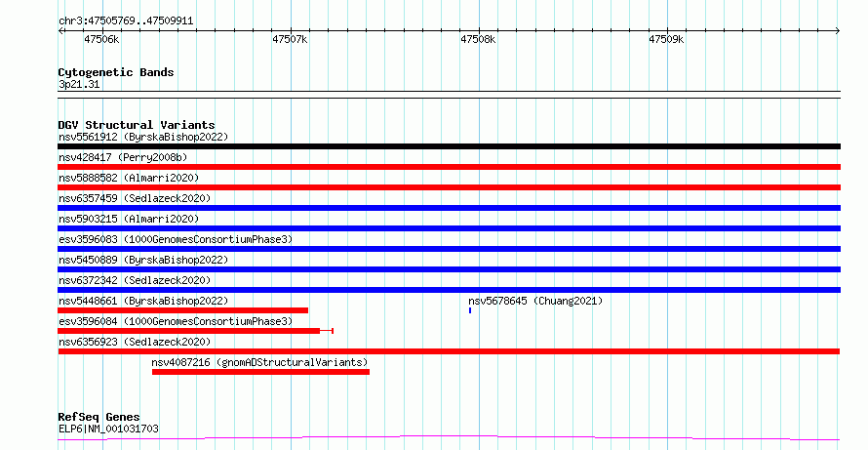Open variant esv3596083 (1000GenomesConsortiumPhase3) label

[x=176, y=239]
